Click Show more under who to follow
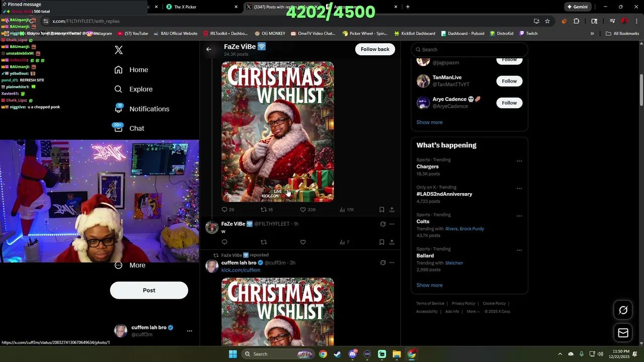 (429, 122)
